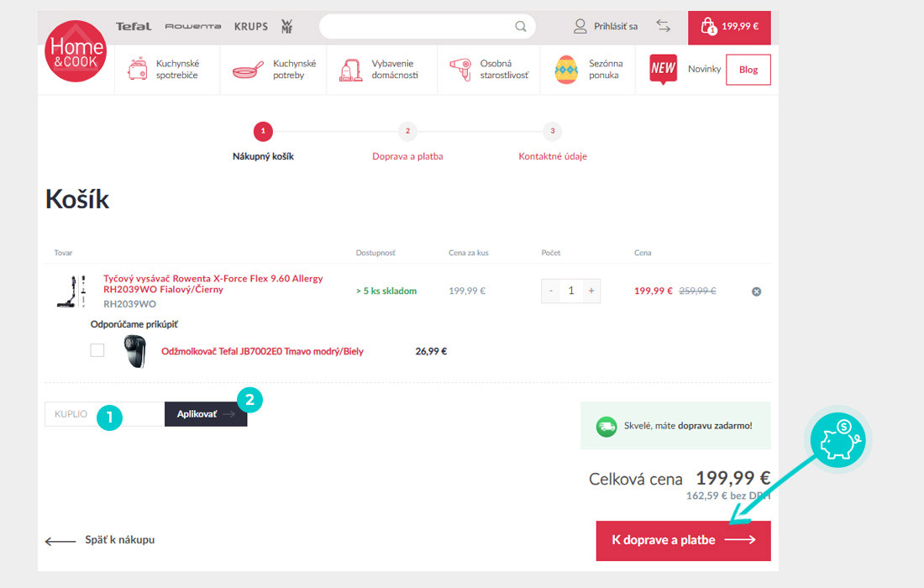
Task: Click the vacuum cleaner menu icon
Action: (x=350, y=70)
